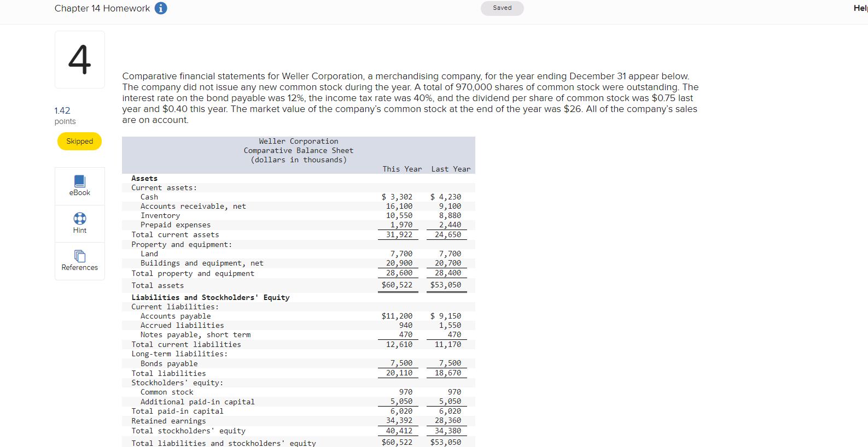This screenshot has height=447, width=868.
Task: Select Inventory value 10,550
Action: pyautogui.click(x=399, y=215)
